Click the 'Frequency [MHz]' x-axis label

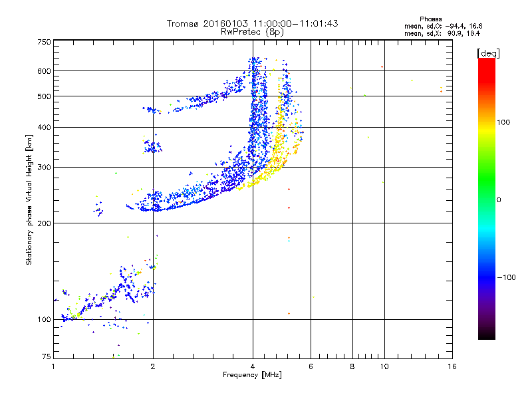tap(252, 375)
